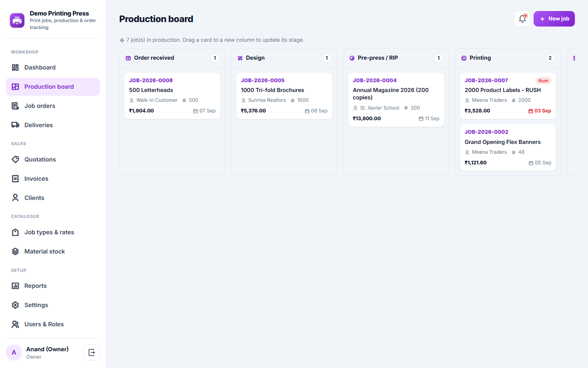Click the Design column icon
This screenshot has height=368, width=588.
click(240, 58)
